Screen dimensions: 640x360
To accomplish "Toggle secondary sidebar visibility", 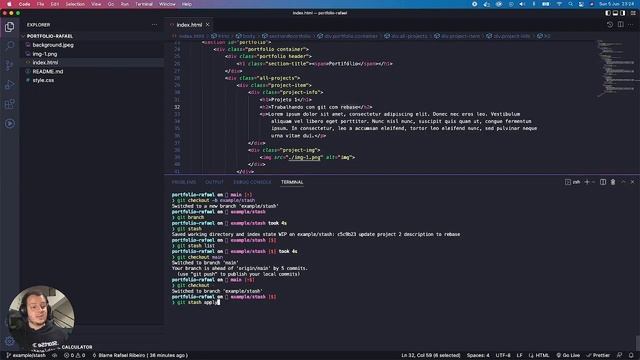I will 622,13.
